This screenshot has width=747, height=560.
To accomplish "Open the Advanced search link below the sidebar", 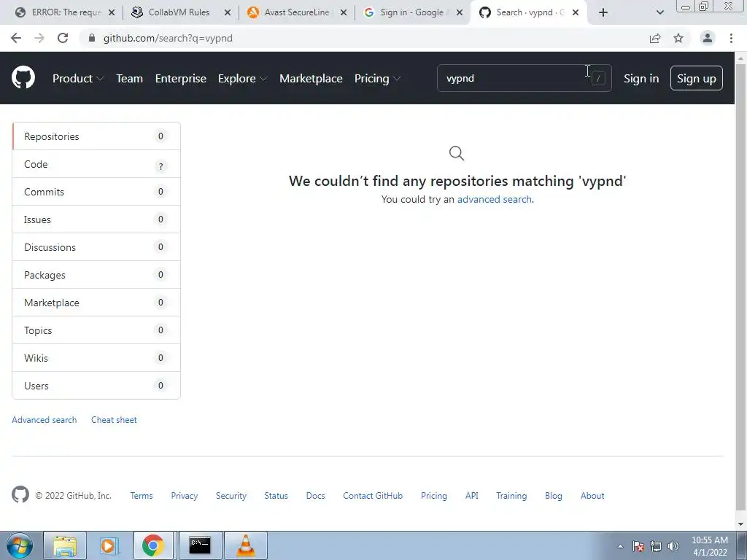I will [44, 420].
